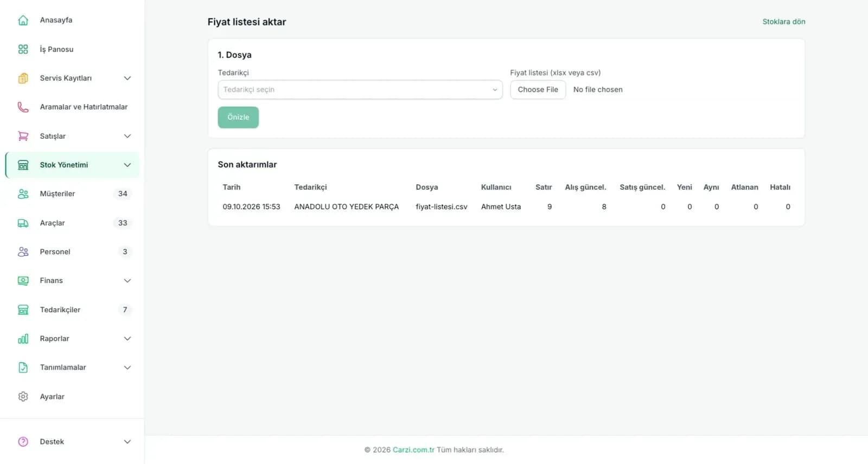Click the Choose File button
This screenshot has width=868, height=464.
pyautogui.click(x=538, y=89)
